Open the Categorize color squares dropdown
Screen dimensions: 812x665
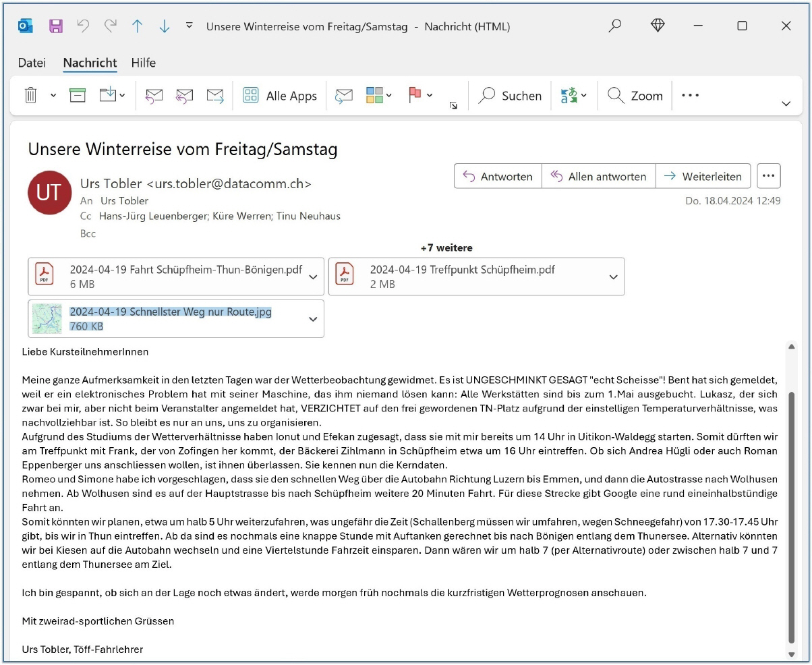[379, 96]
